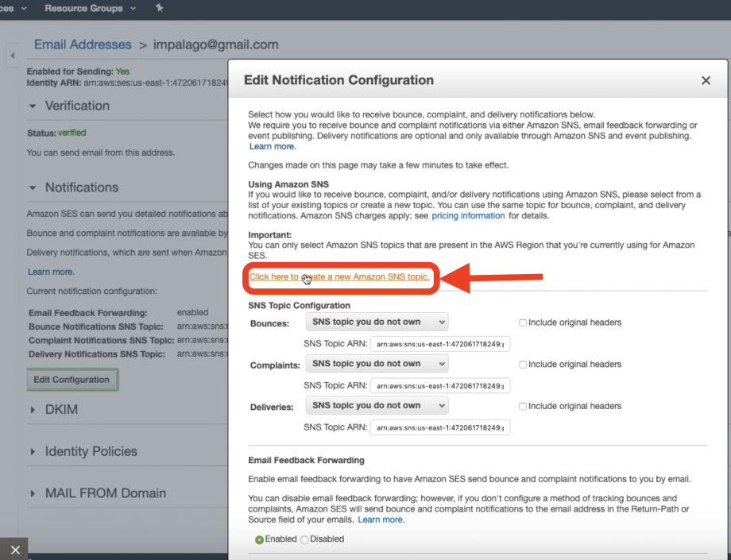The image size is (731, 560).
Task: Open the Deliveries SNS topic dropdown
Action: pos(377,405)
